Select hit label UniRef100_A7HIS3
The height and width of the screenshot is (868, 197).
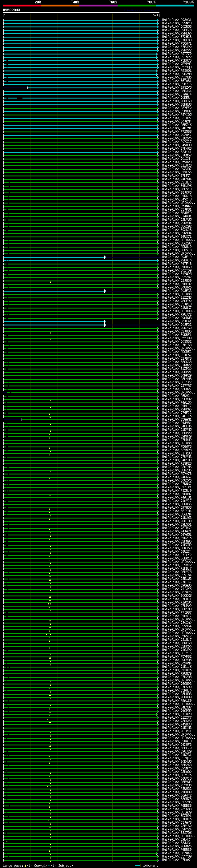pyautogui.click(x=177, y=345)
